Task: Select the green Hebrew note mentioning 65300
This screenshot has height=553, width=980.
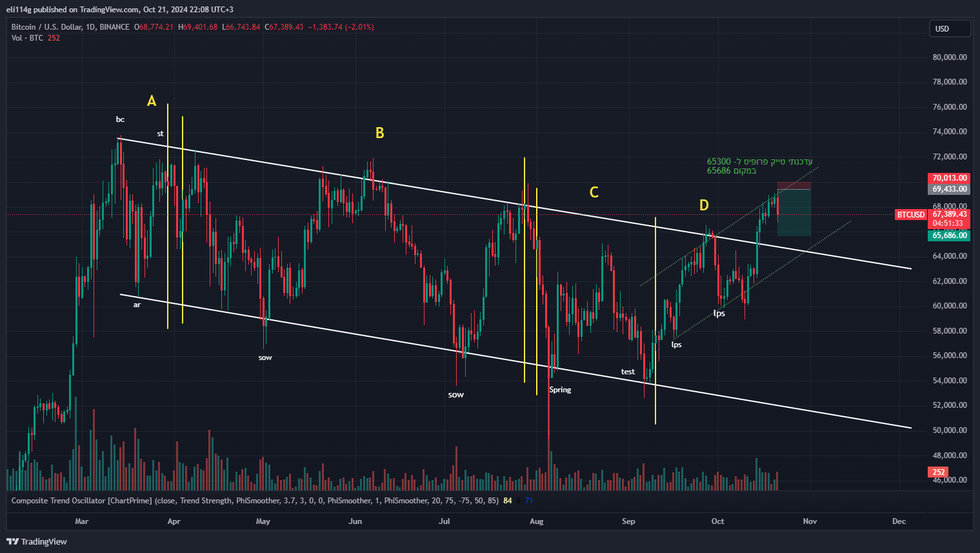Action: tap(759, 161)
